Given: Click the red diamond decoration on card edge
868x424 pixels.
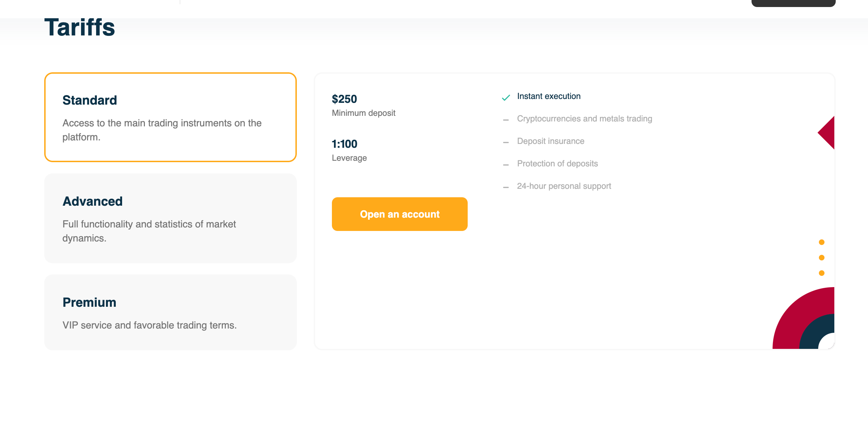Looking at the screenshot, I should [827, 133].
